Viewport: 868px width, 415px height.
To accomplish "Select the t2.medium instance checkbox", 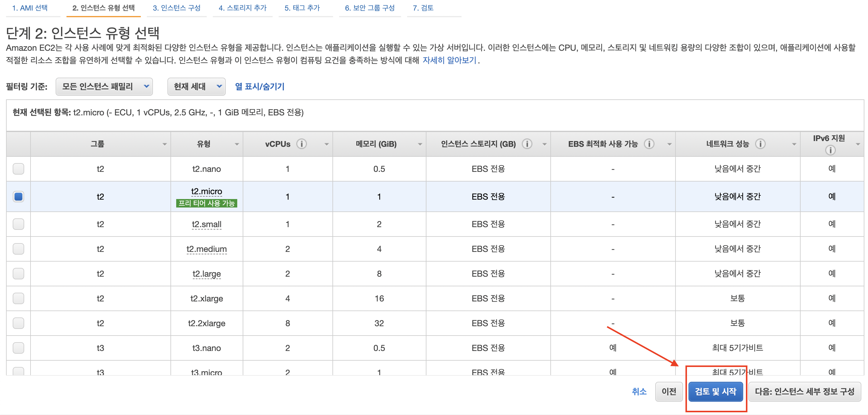I will pyautogui.click(x=18, y=249).
